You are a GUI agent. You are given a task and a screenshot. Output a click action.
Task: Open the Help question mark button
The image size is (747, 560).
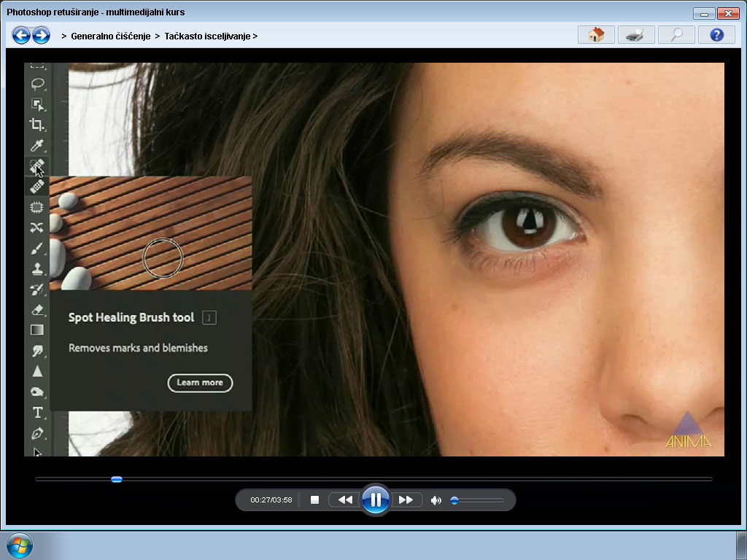pos(716,35)
